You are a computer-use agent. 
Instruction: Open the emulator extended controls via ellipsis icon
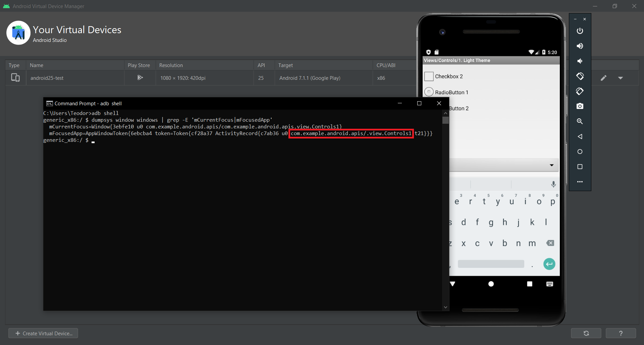[580, 182]
